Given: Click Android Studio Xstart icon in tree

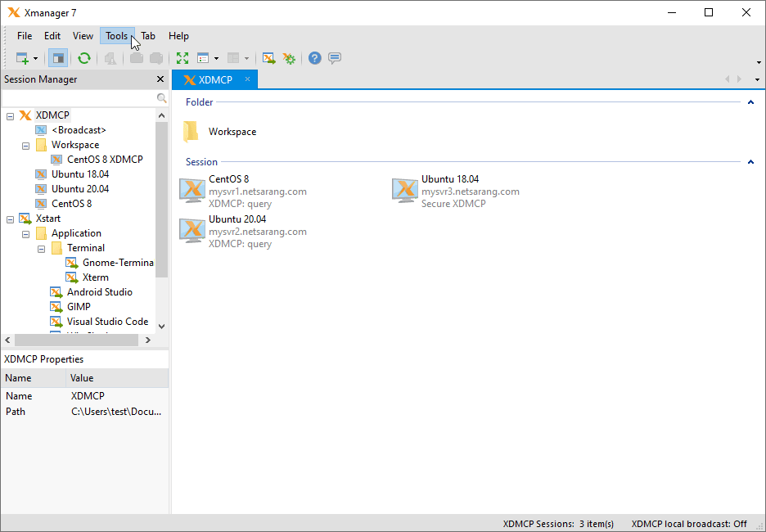Looking at the screenshot, I should (x=56, y=292).
